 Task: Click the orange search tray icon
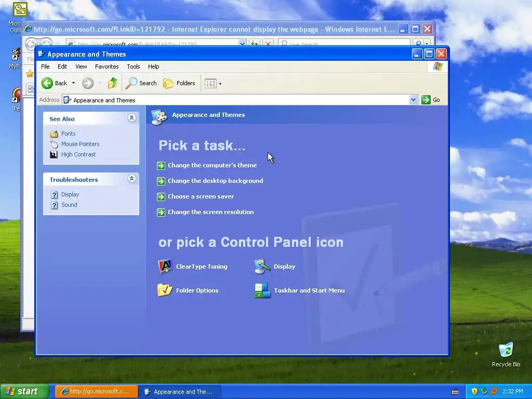point(494,392)
